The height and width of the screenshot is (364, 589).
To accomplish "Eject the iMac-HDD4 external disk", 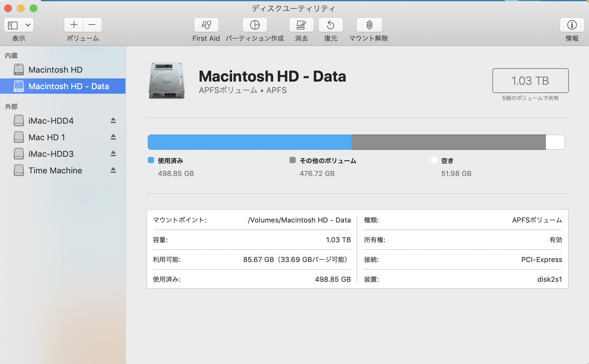I will click(x=113, y=120).
